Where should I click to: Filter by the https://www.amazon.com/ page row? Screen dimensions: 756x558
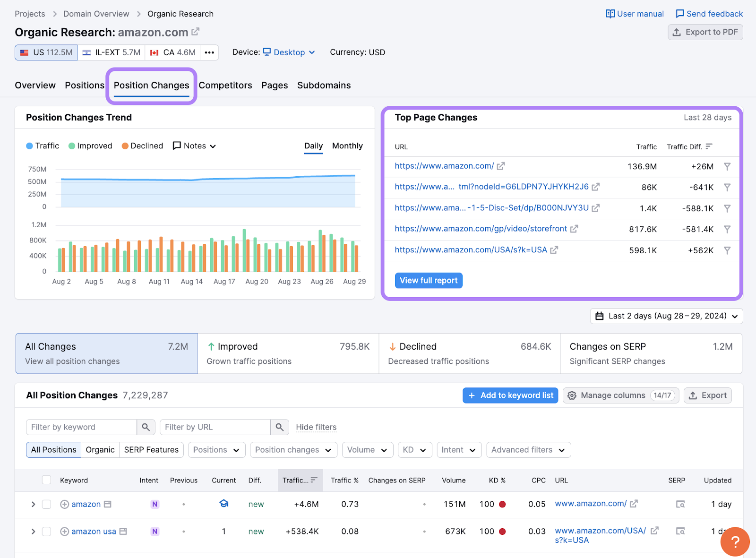coord(727,166)
